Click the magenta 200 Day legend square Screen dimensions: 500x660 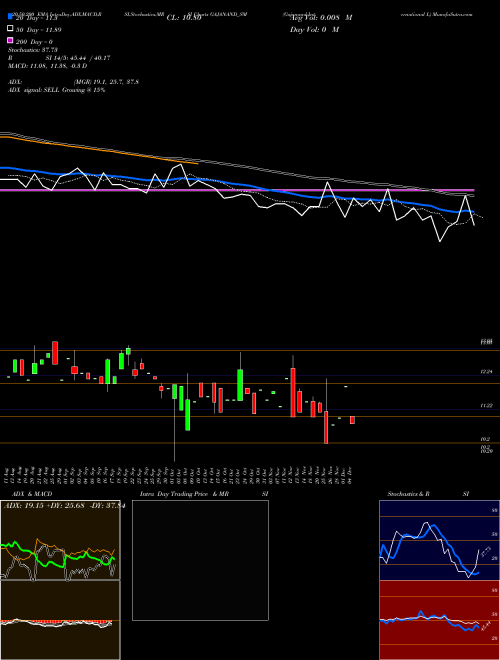10,40
